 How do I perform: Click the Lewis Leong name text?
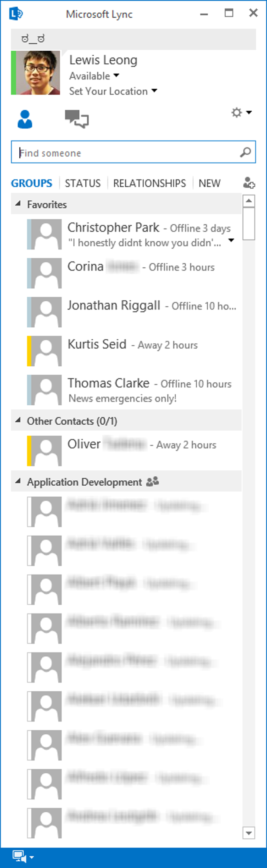point(103,60)
